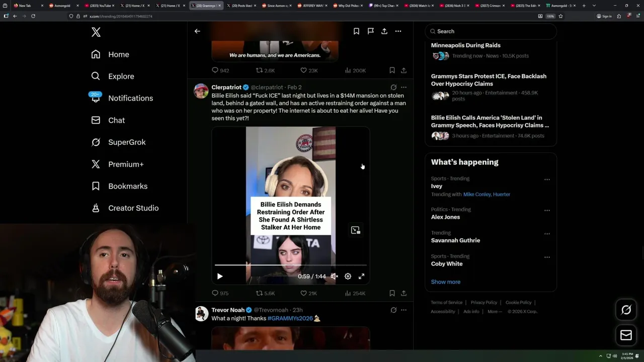Image resolution: width=644 pixels, height=362 pixels.
Task: Bookmark this page via header icon
Action: click(x=356, y=31)
